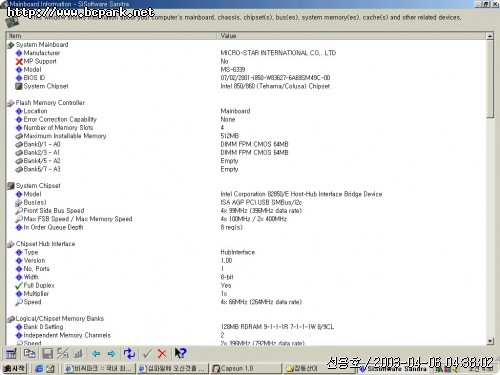Select the In Order Queue Depth row
This screenshot has width=500, height=375.
(x=246, y=227)
